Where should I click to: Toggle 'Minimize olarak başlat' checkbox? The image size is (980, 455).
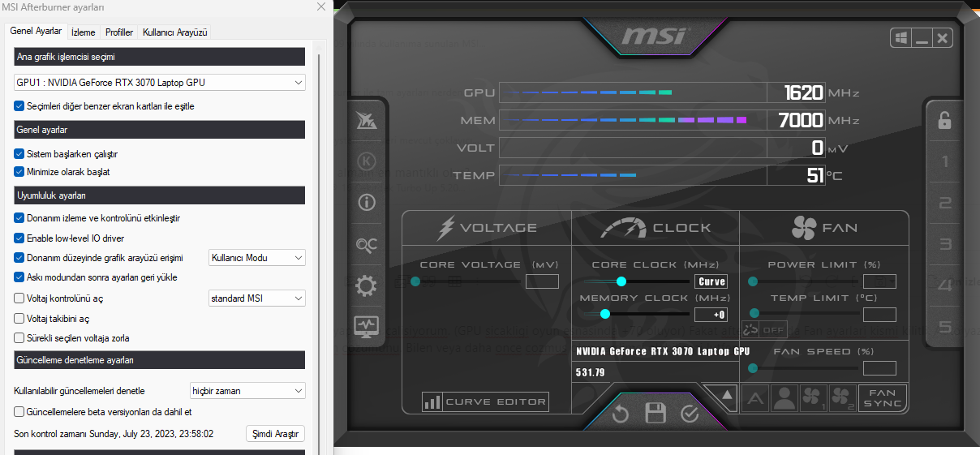[19, 172]
